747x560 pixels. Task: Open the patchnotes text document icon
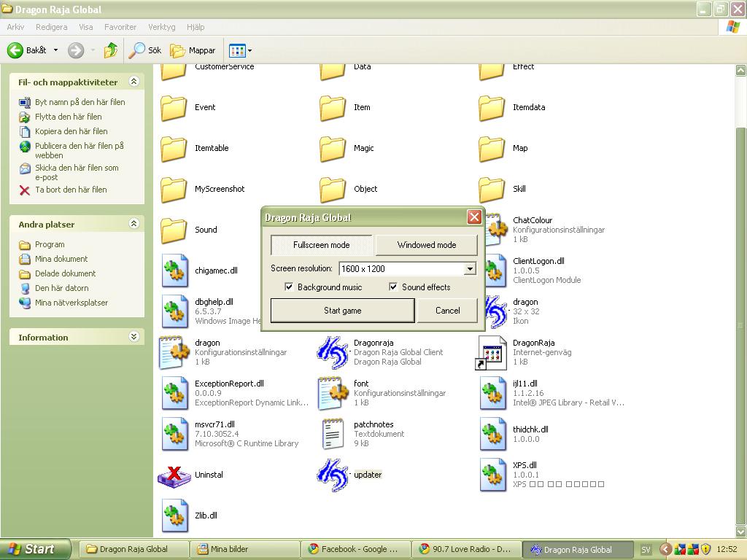(332, 434)
